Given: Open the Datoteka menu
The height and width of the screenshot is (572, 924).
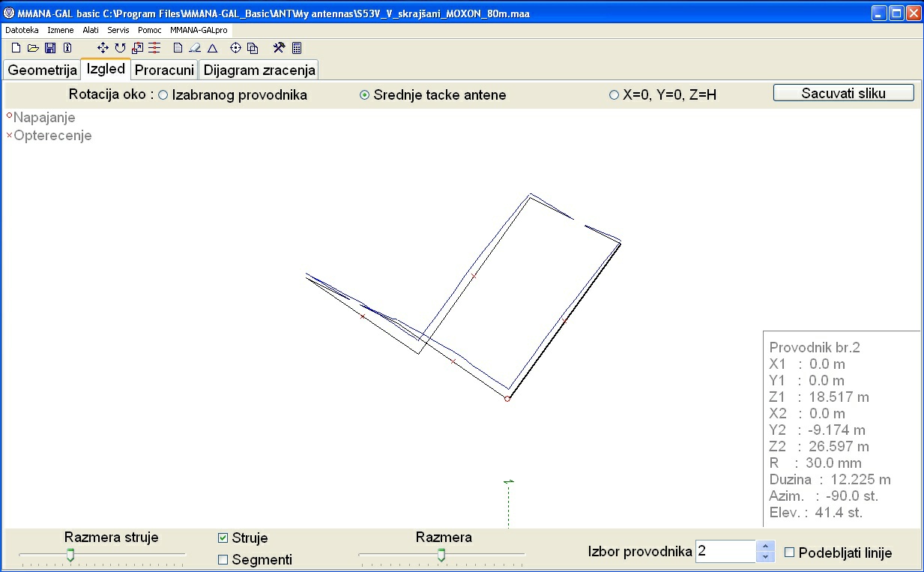Looking at the screenshot, I should pyautogui.click(x=22, y=30).
